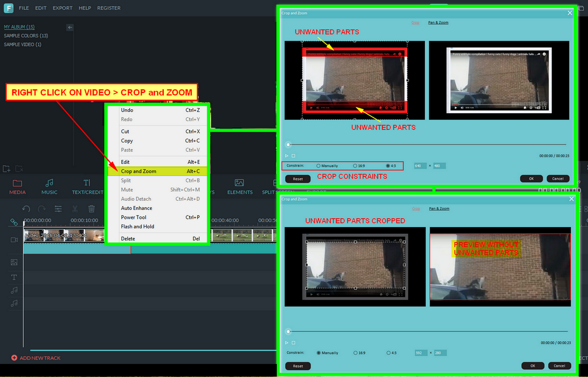Click OK in the 592×280 crop dialog
Image resolution: width=588 pixels, height=377 pixels.
coord(533,365)
